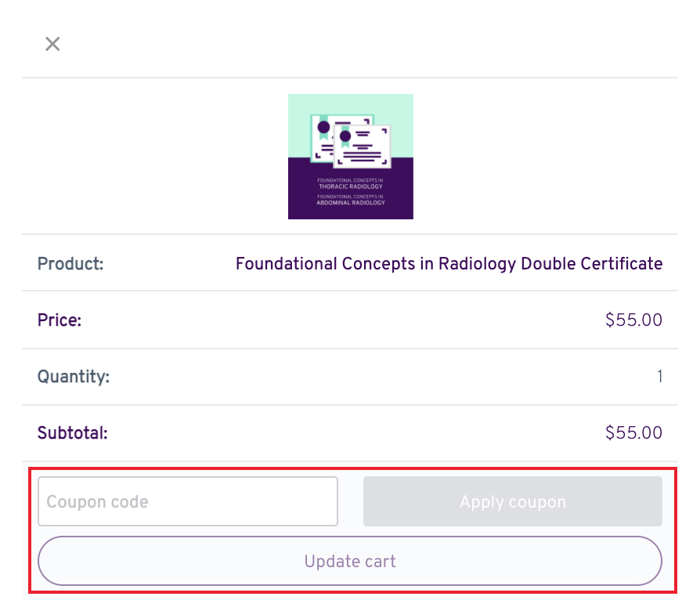Screen dimensions: 700x600
Task: Click the Price: row label
Action: tap(60, 320)
